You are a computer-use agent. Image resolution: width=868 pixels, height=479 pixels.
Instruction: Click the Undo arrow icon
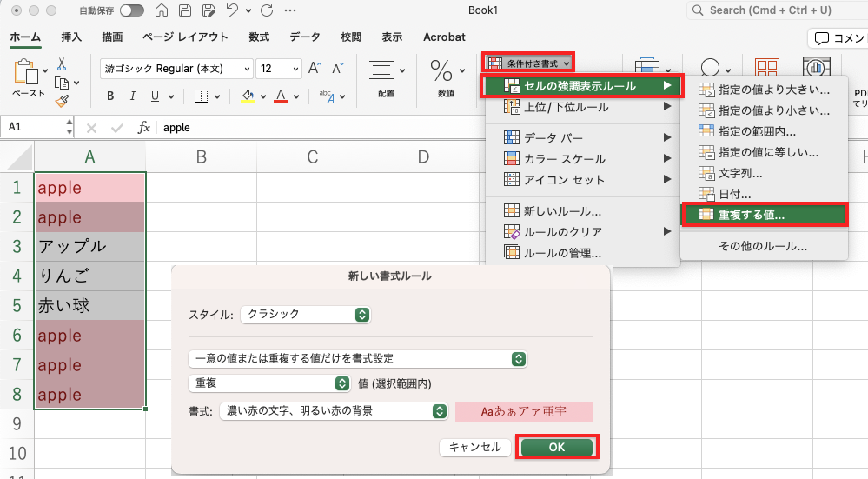[232, 10]
